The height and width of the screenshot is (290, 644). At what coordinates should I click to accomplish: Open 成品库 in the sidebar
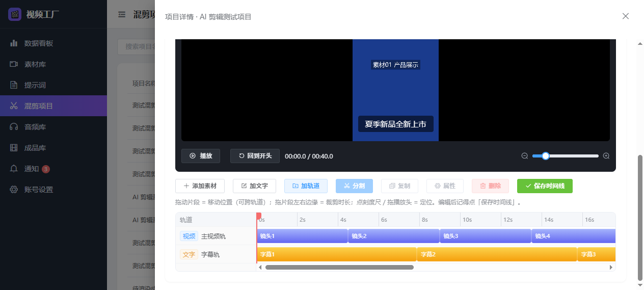pyautogui.click(x=53, y=148)
